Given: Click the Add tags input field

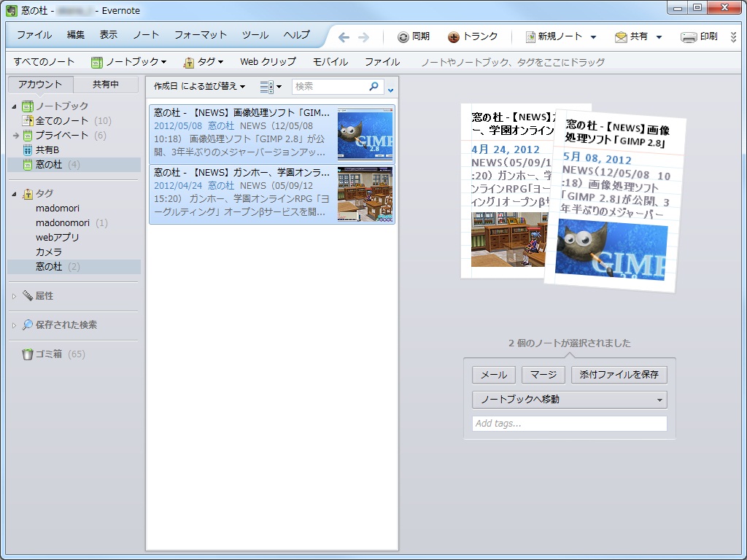Looking at the screenshot, I should point(569,424).
